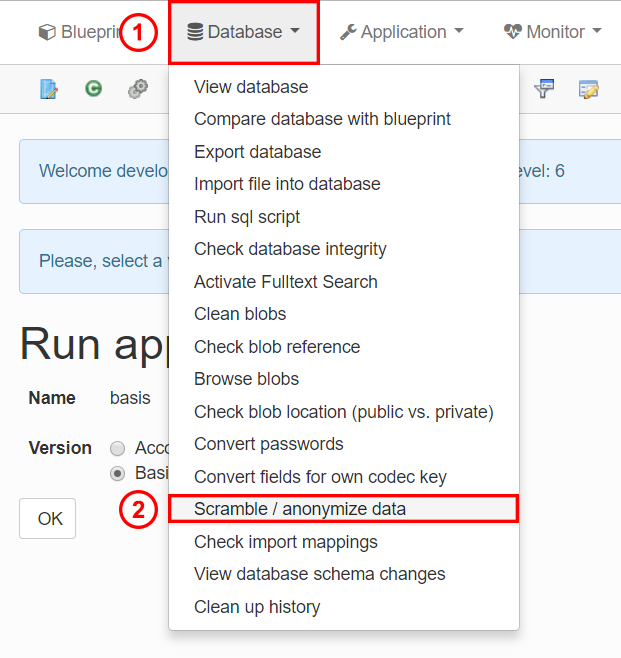Click the filter funnel icon in toolbar

(x=544, y=89)
